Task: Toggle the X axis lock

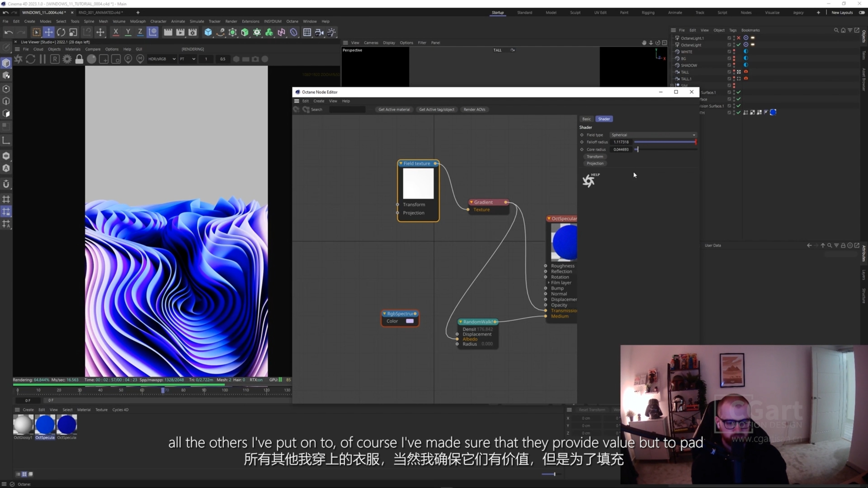Action: (116, 32)
